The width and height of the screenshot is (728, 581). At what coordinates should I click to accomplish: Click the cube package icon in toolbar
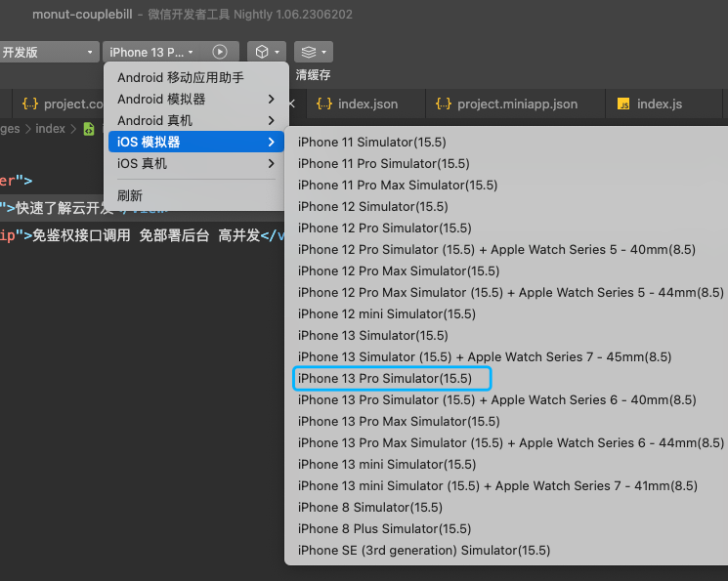262,52
